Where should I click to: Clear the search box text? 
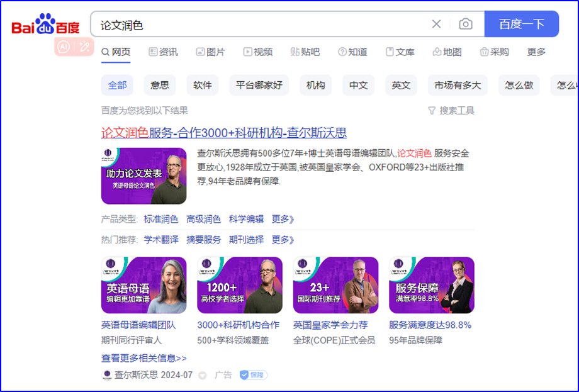click(x=436, y=24)
